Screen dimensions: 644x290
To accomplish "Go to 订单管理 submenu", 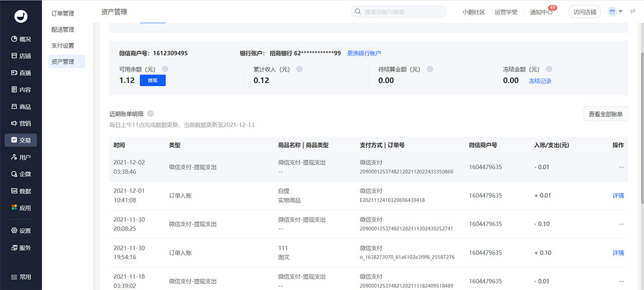I will (63, 13).
